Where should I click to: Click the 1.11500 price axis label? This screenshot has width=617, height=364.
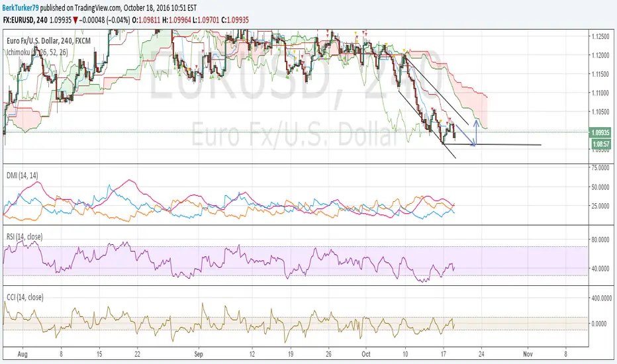[x=600, y=74]
